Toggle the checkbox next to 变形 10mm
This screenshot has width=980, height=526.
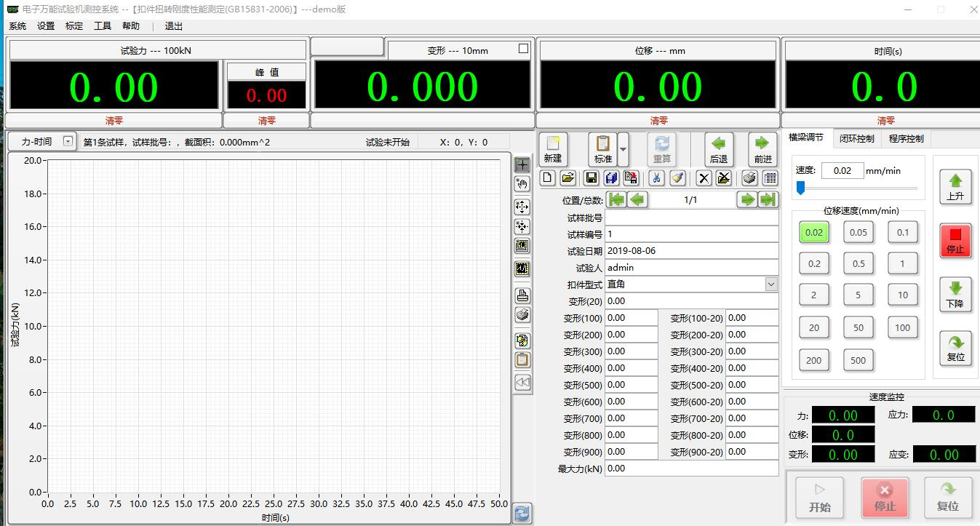[x=523, y=49]
